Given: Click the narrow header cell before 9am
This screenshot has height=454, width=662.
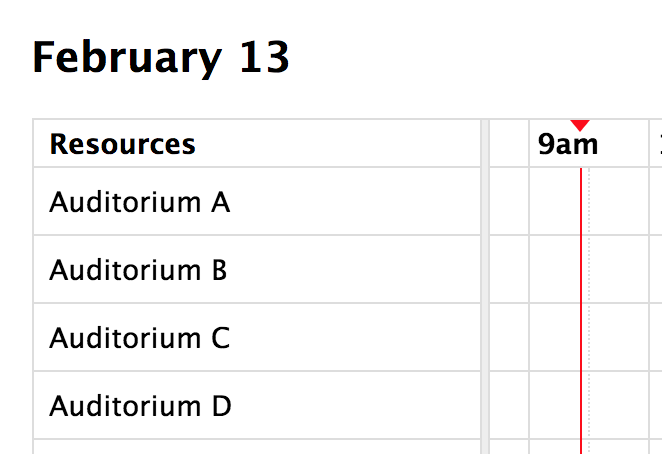Looking at the screenshot, I should point(509,144).
